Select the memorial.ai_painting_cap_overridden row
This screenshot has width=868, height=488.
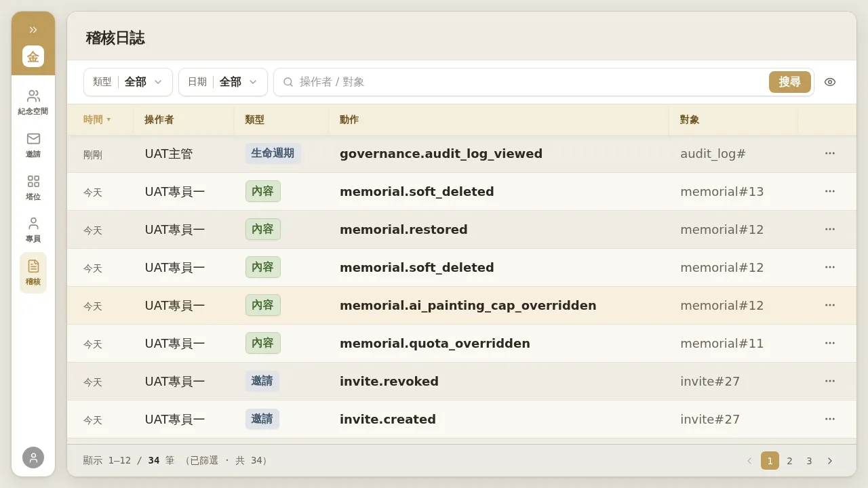462,306
